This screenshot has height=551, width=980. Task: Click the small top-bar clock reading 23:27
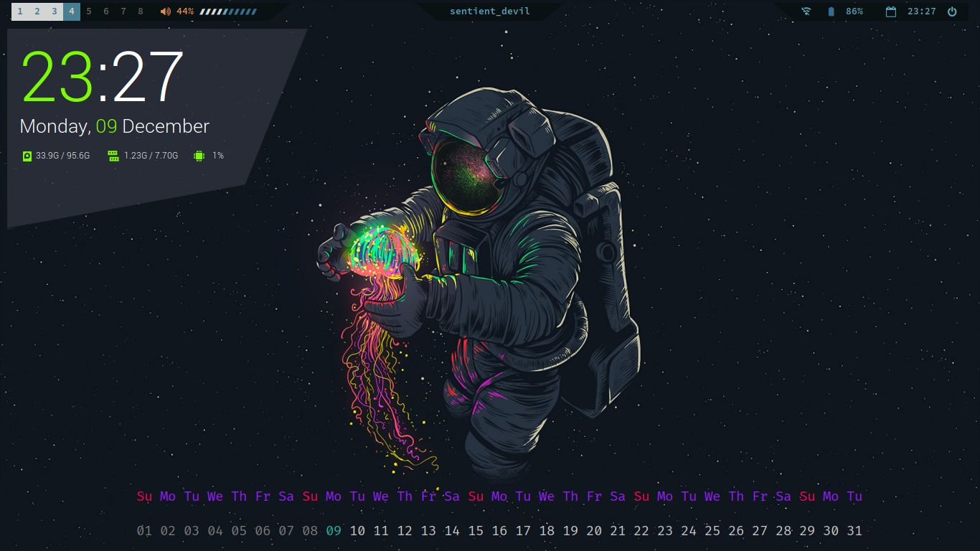click(922, 11)
